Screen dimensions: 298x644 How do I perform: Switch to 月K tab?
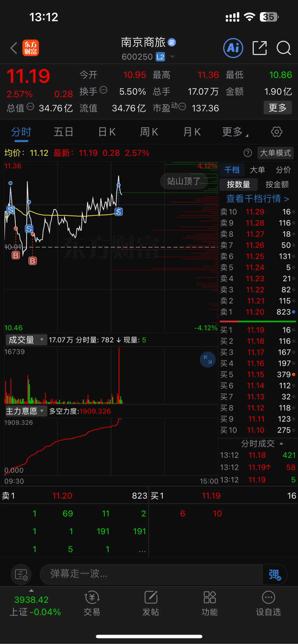coord(192,132)
